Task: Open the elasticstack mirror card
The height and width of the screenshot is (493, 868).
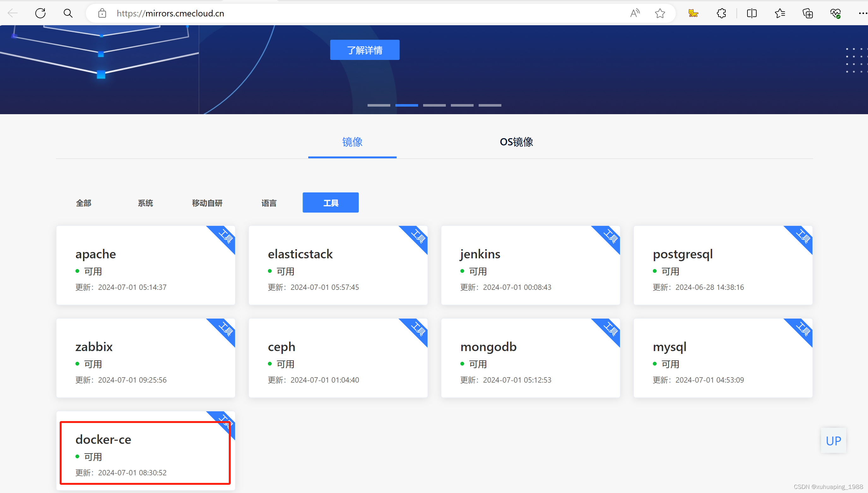Action: click(x=338, y=265)
